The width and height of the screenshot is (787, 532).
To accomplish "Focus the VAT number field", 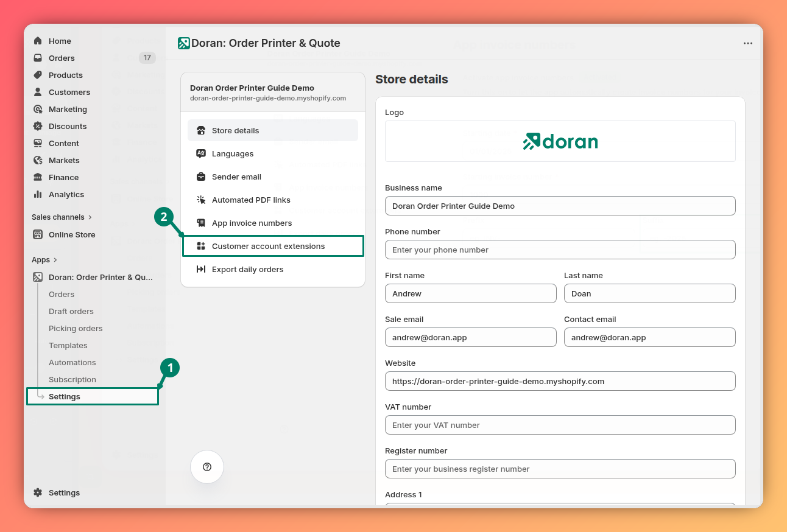I will [x=560, y=425].
